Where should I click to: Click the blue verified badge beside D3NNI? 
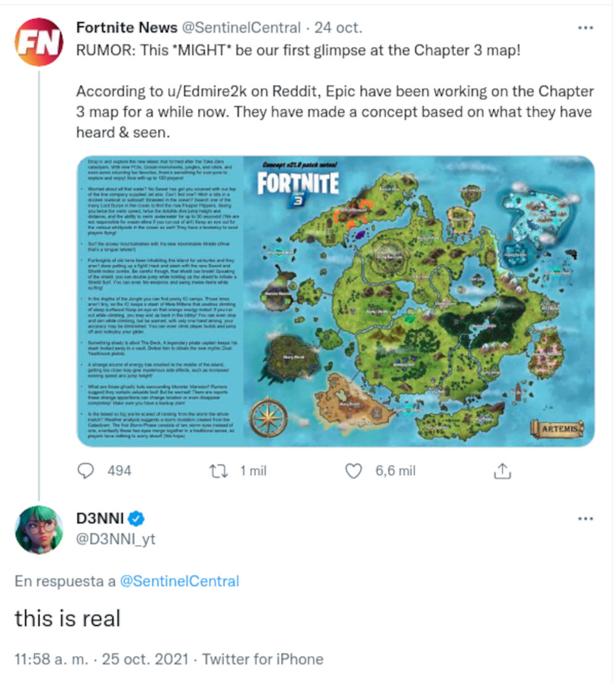[136, 520]
